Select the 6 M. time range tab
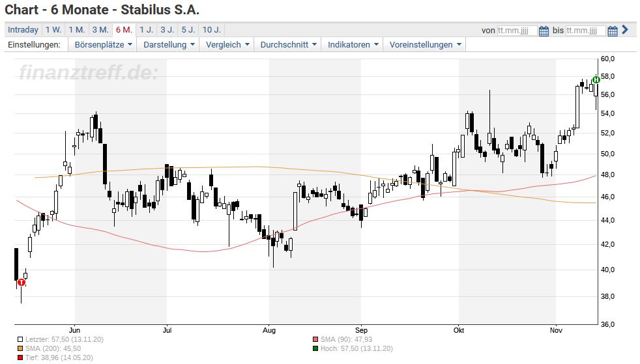This screenshot has height=364, width=640. click(x=124, y=30)
